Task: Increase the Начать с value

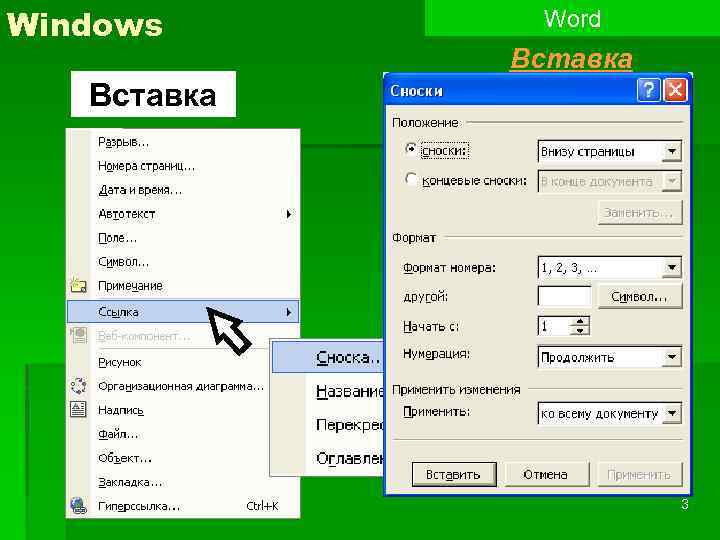Action: [x=579, y=321]
